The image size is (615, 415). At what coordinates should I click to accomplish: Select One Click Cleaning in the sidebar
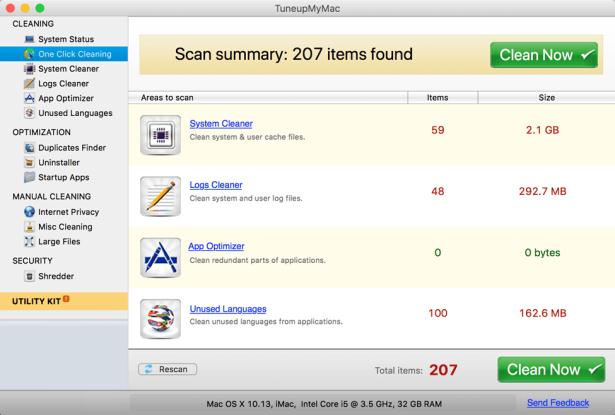pyautogui.click(x=74, y=54)
